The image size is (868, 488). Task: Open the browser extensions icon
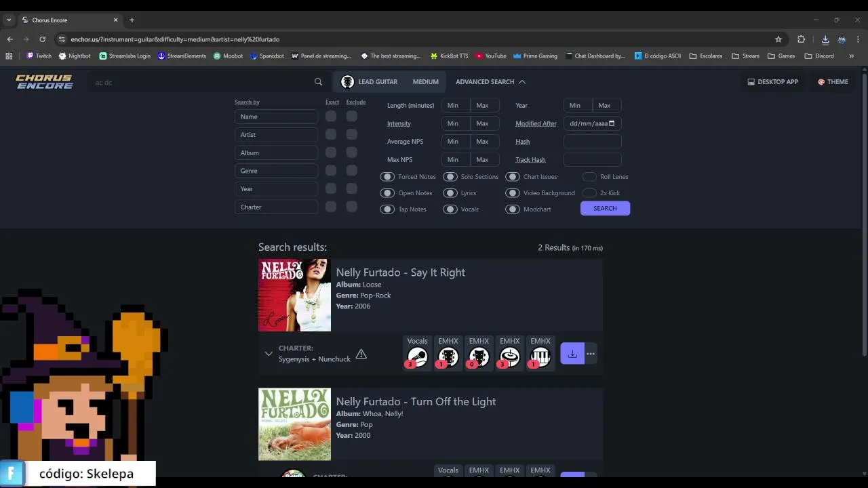click(x=801, y=39)
